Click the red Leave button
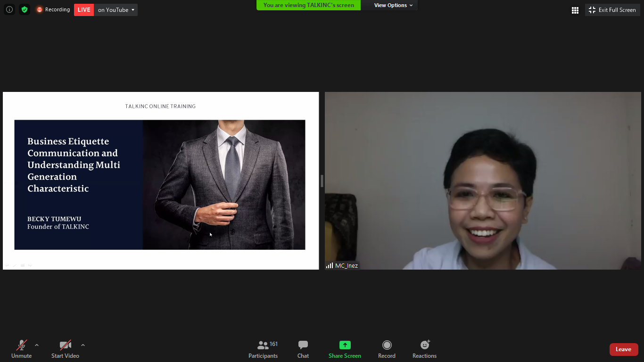 coord(623,349)
